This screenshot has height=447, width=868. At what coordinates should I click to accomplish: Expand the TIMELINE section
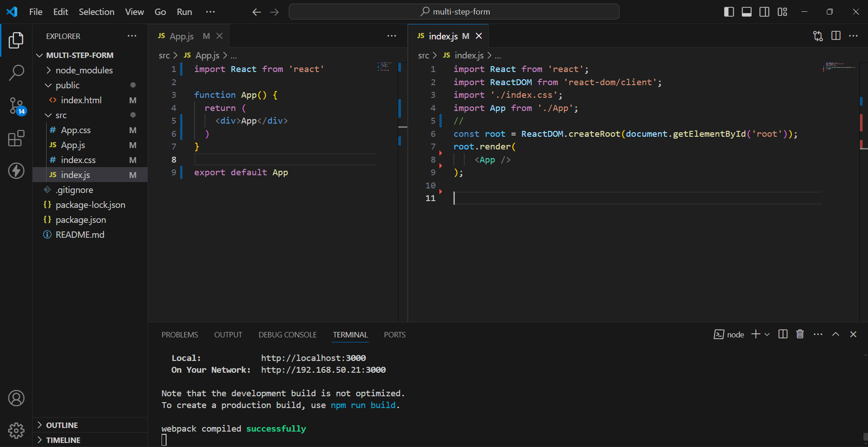(90, 440)
